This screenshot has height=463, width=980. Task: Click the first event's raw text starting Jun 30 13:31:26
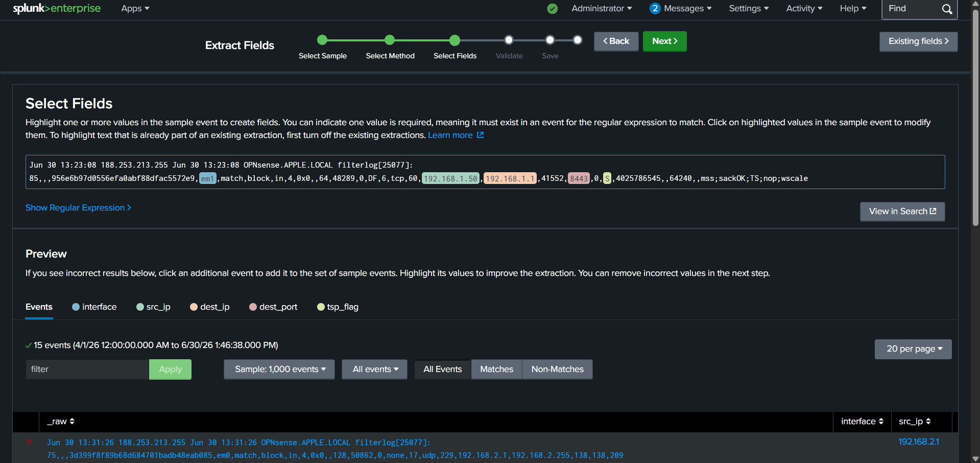(335, 449)
